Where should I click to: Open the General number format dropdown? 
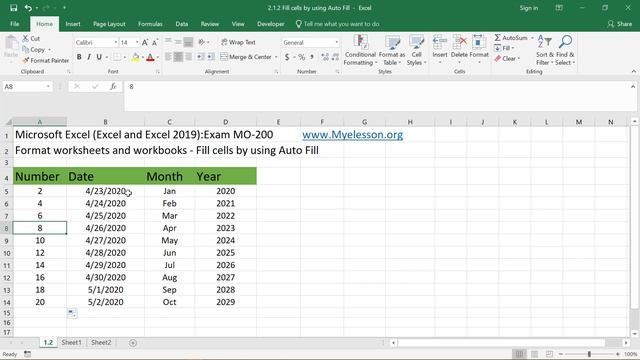coord(336,42)
